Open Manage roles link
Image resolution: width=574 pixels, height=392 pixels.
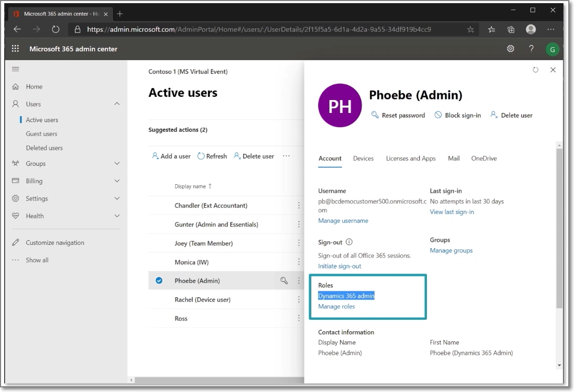[x=336, y=306]
